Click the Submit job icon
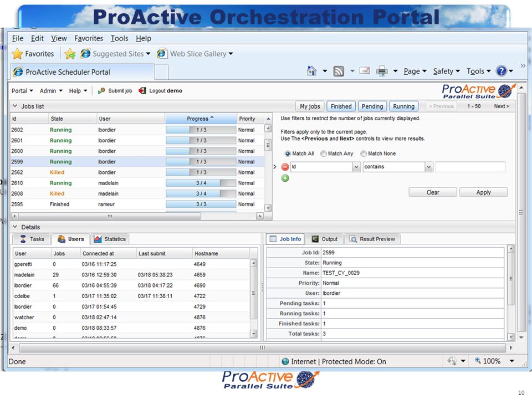Screen dimensions: 532x399 pos(101,90)
